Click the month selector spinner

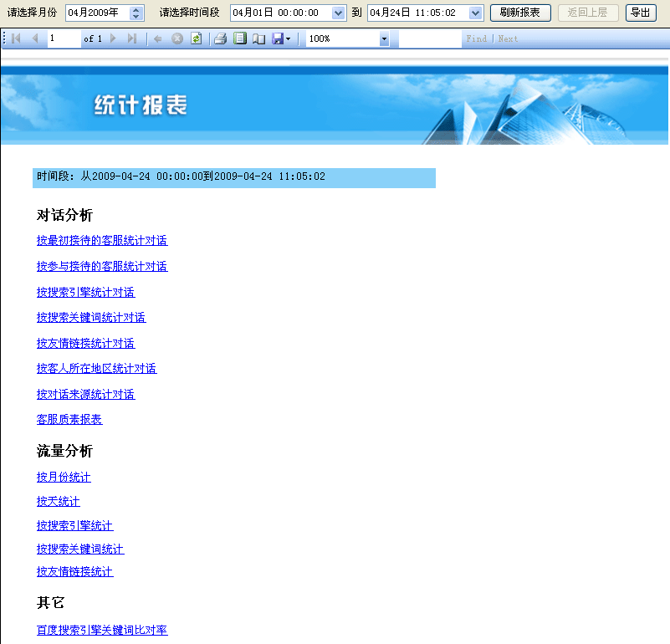[137, 13]
